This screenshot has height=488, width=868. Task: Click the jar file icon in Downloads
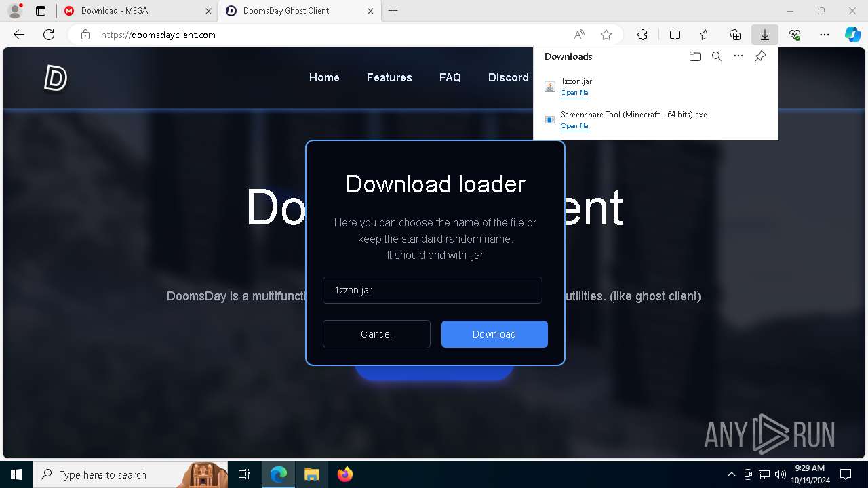(x=550, y=87)
